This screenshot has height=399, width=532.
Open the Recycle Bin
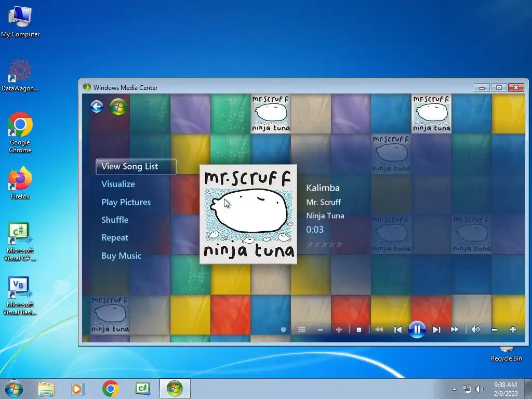506,354
